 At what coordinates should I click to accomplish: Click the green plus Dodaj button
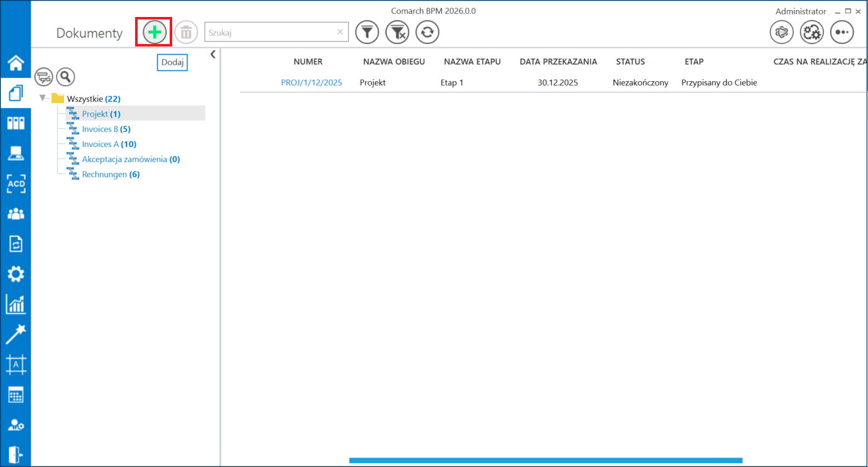155,32
